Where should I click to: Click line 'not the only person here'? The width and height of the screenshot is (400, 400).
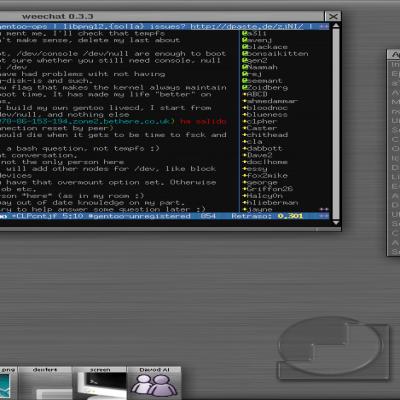coord(62,162)
